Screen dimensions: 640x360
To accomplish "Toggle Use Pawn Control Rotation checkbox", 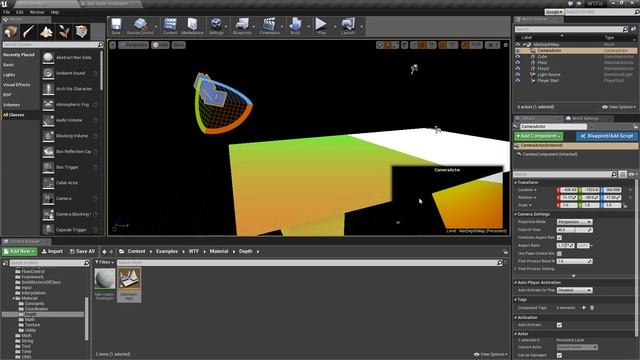I will (x=559, y=253).
